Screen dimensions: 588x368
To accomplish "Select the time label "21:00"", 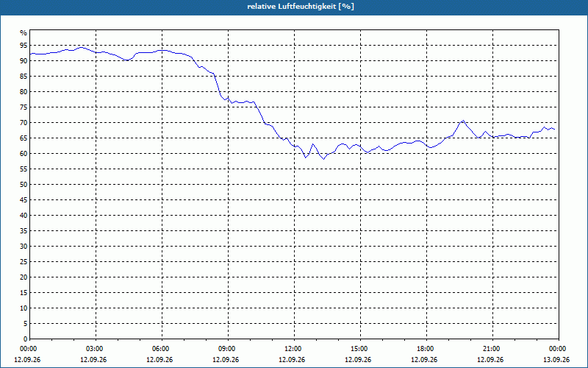I will pyautogui.click(x=492, y=349).
